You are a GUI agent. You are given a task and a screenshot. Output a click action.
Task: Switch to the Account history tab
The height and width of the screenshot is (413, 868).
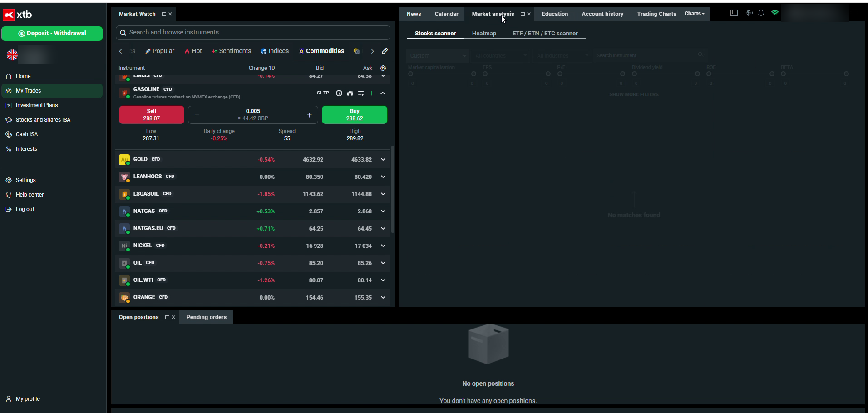pos(602,14)
